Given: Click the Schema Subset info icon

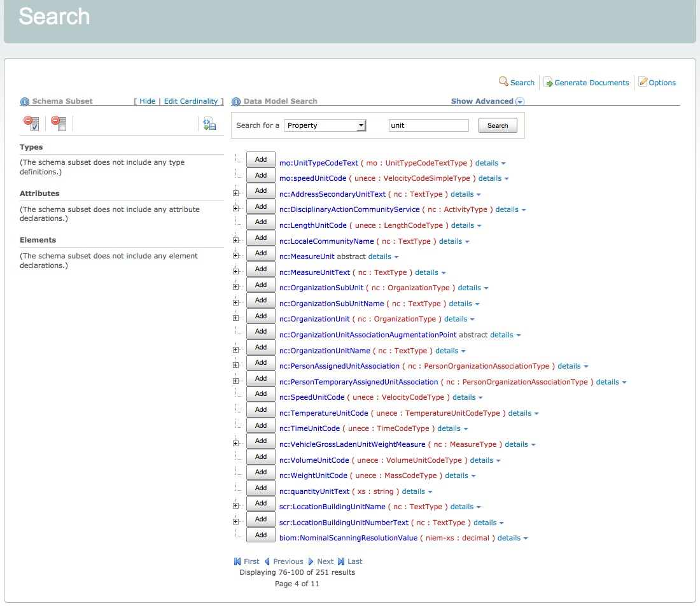Looking at the screenshot, I should pos(25,101).
